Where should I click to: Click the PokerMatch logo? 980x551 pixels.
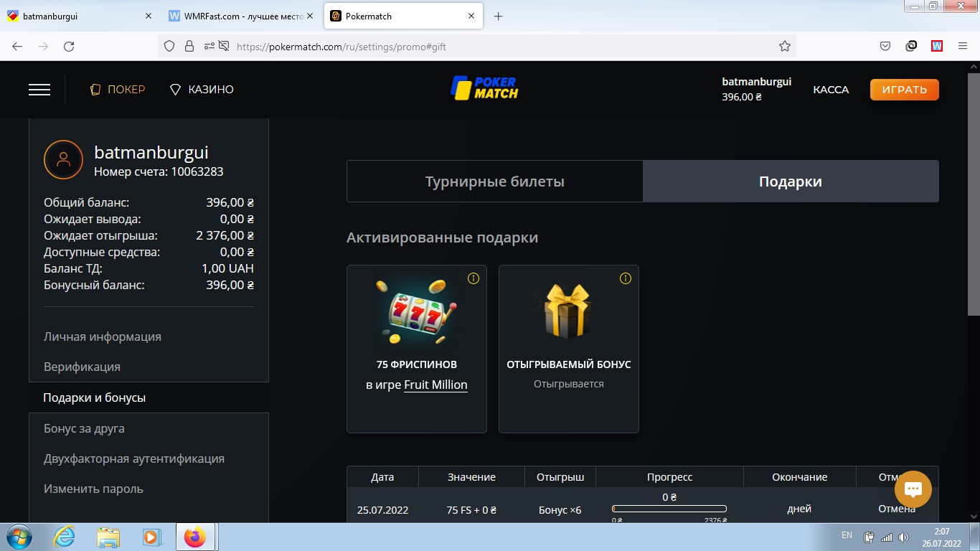point(484,88)
